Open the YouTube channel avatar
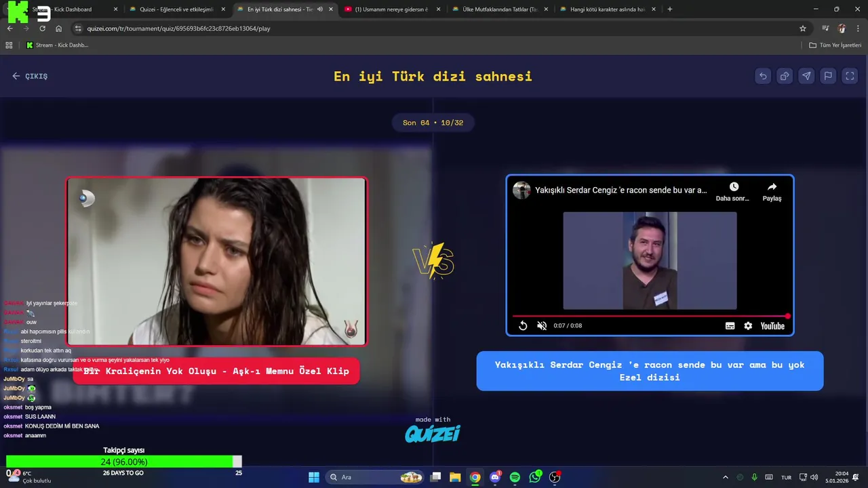Image resolution: width=868 pixels, height=488 pixels. [521, 190]
